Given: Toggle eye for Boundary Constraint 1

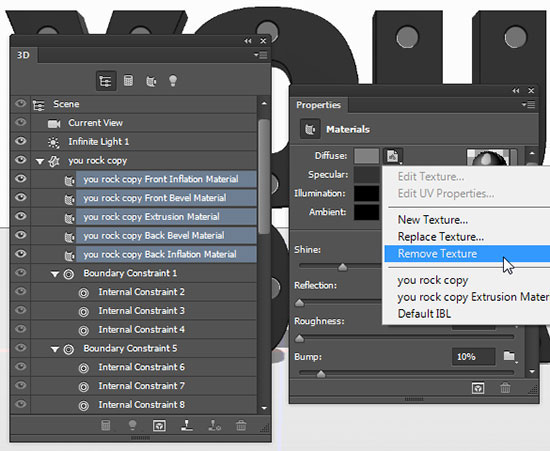Looking at the screenshot, I should [21, 272].
